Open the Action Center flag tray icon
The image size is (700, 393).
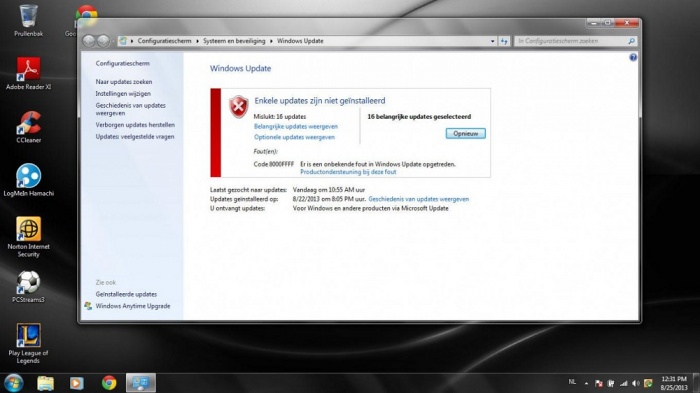coord(599,383)
